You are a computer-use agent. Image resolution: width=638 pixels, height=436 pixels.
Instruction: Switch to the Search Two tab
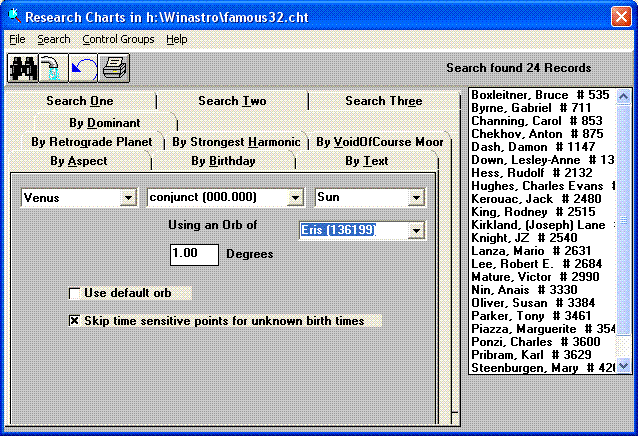(232, 101)
